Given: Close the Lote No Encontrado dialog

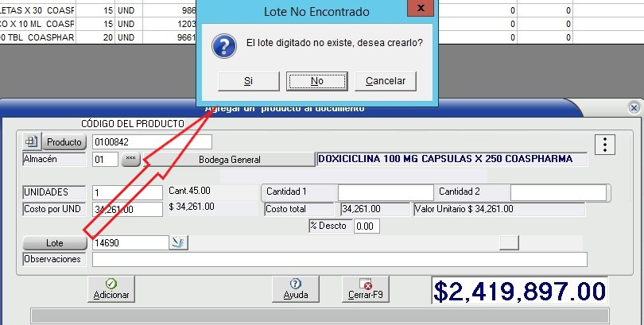Looking at the screenshot, I should click(420, 10).
